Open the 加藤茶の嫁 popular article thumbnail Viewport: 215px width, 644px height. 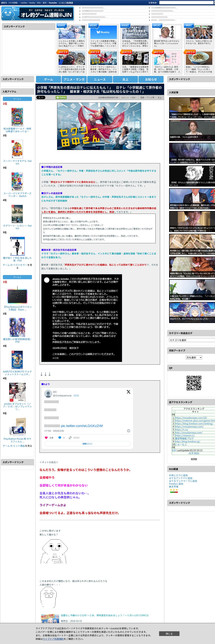click(192, 131)
